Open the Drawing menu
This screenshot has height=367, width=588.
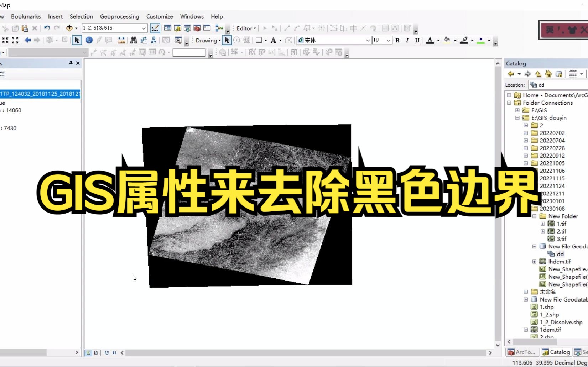click(207, 40)
